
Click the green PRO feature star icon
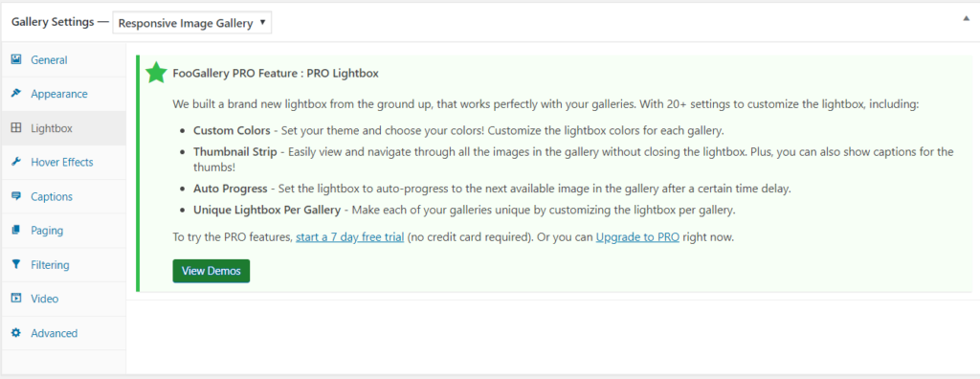(x=156, y=73)
